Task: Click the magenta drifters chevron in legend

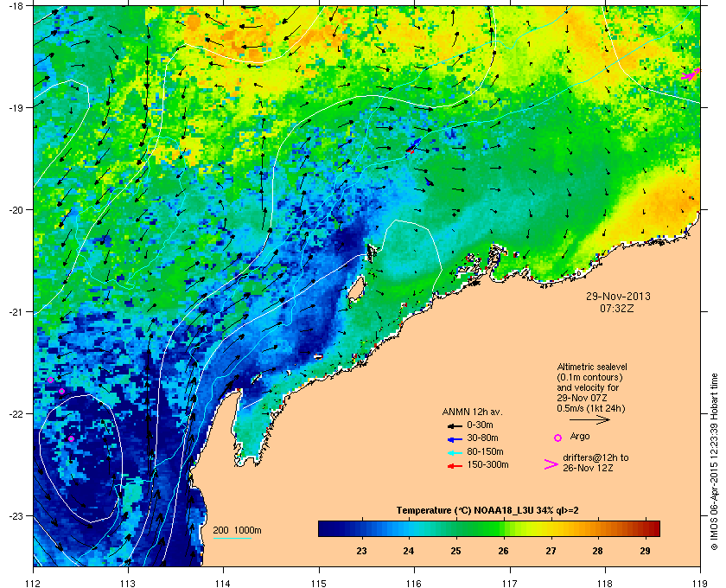Action: [551, 464]
